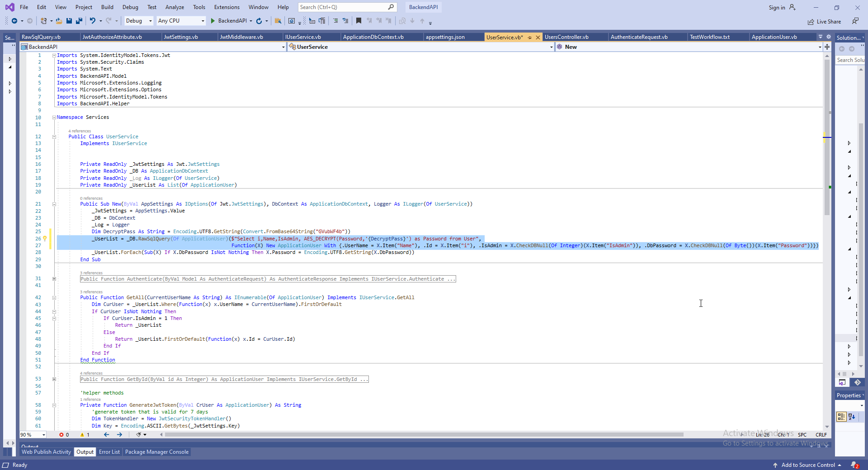Click the BackendAPI start button label
The height and width of the screenshot is (470, 868).
pyautogui.click(x=232, y=21)
